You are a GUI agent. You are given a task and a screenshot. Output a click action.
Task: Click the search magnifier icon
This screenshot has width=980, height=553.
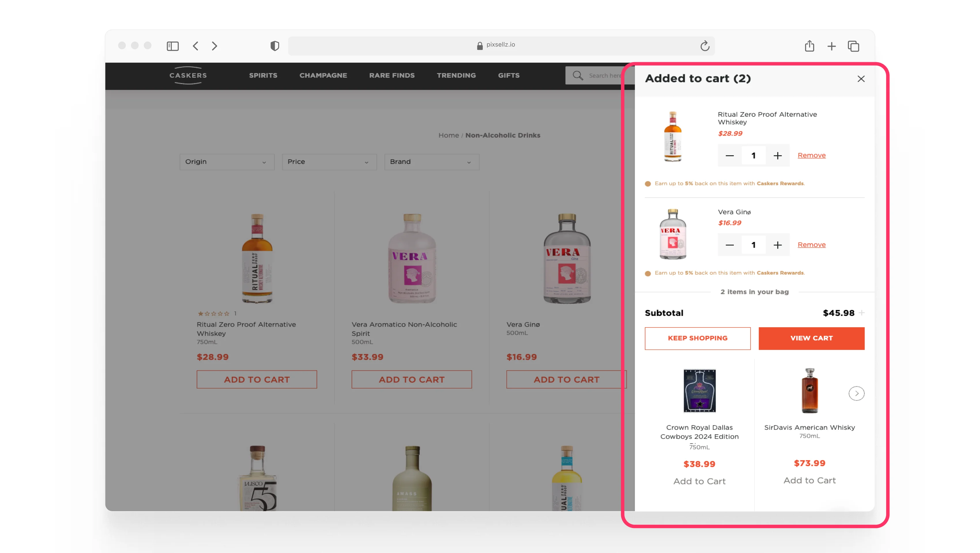(x=578, y=75)
